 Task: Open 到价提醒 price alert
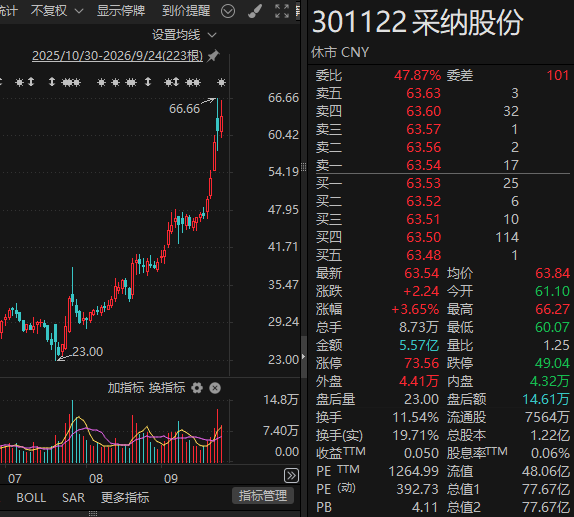click(x=186, y=11)
